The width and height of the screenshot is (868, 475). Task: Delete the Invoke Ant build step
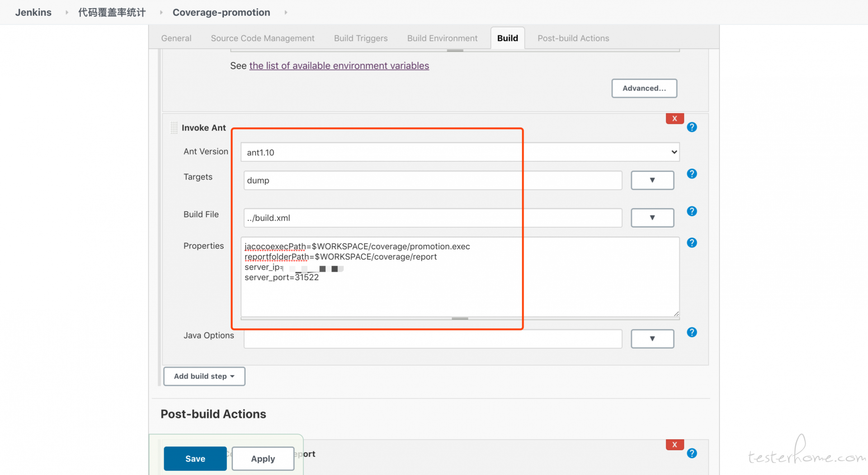pos(675,119)
